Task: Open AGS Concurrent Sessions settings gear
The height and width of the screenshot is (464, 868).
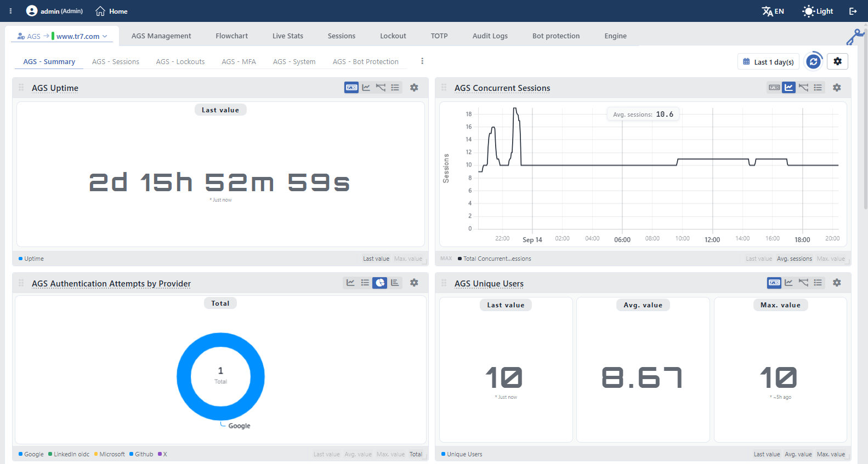Action: pyautogui.click(x=837, y=87)
